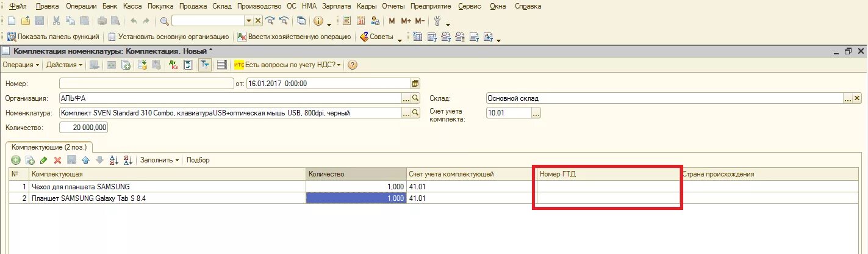Image resolution: width=868 pixels, height=254 pixels.
Task: Copy the row with the add-copy icon
Action: 30,160
